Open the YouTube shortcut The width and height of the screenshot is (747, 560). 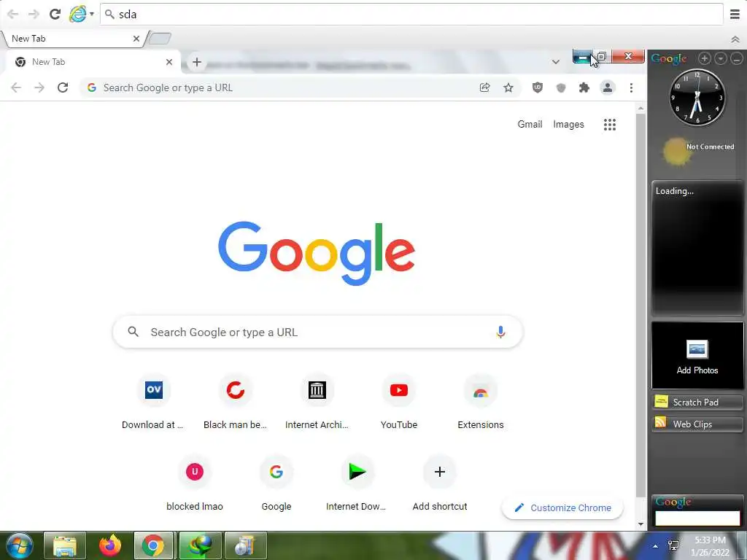coord(399,402)
